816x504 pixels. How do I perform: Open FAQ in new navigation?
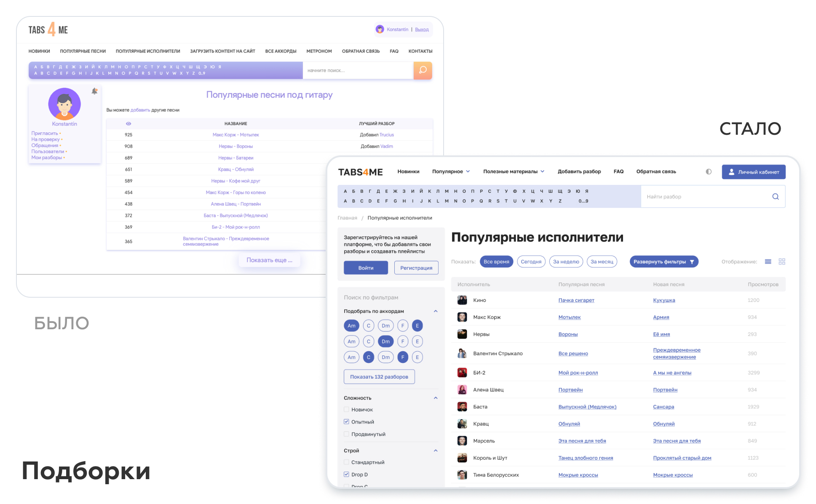pyautogui.click(x=618, y=171)
